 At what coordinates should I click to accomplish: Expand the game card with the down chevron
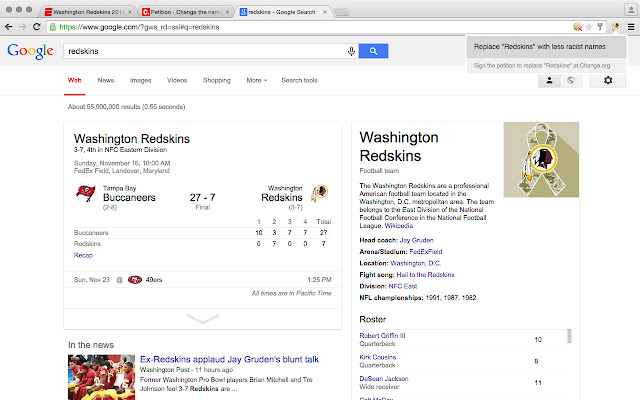tap(203, 318)
